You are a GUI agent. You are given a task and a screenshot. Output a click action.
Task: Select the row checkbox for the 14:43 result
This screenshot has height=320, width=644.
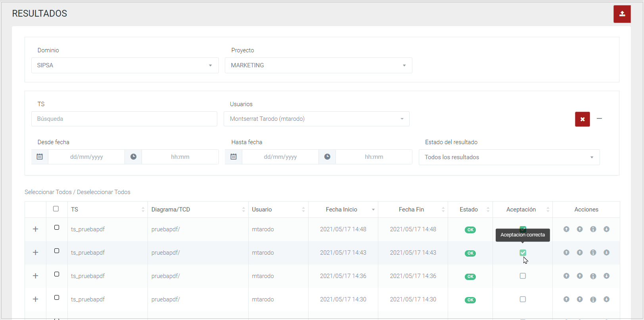tap(57, 251)
